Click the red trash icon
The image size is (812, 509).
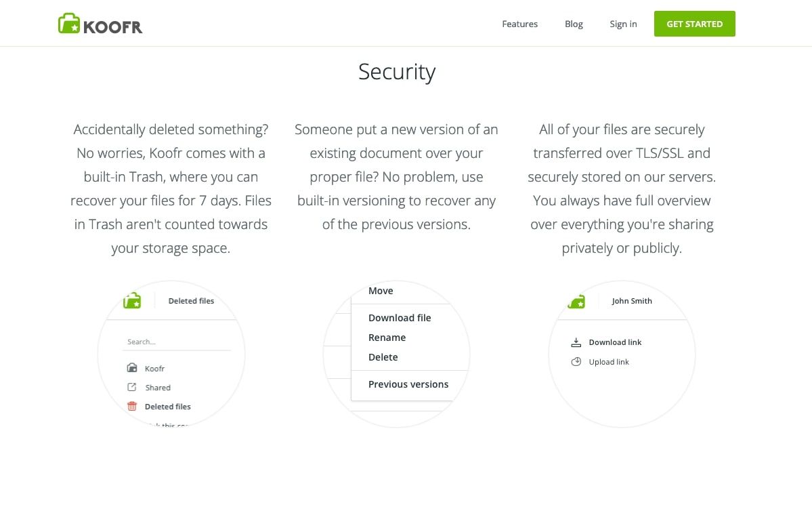tap(132, 407)
